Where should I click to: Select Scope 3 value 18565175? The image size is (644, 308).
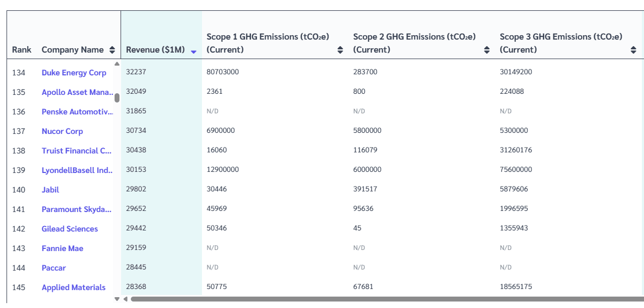tap(516, 287)
